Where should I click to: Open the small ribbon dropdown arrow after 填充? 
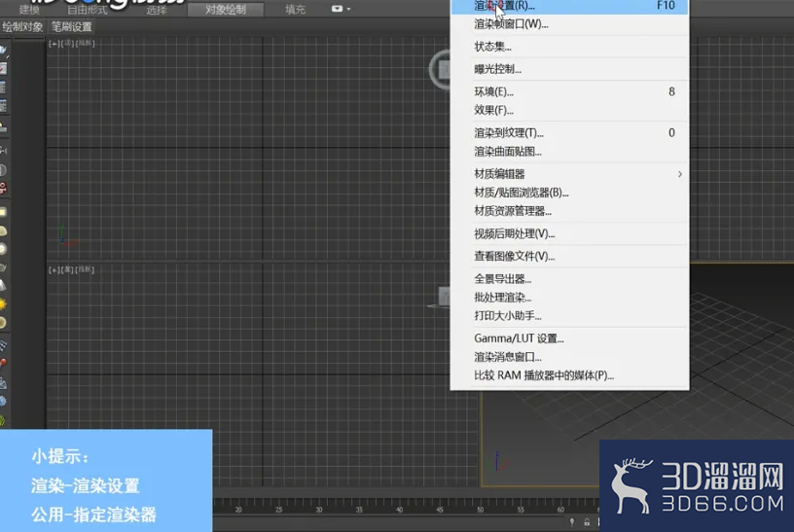point(348,9)
